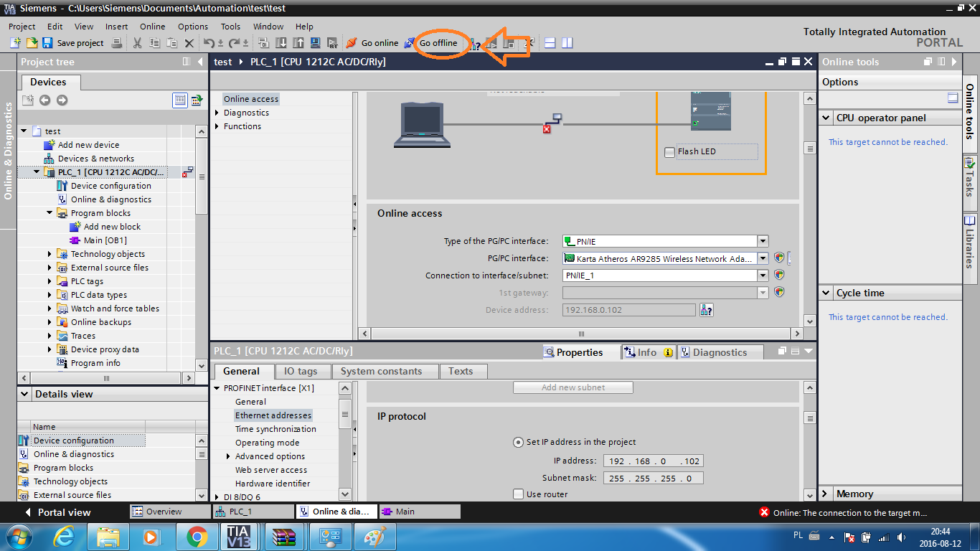Open Connection to interface/subnet dropdown
Screen dimensions: 980x551
[763, 275]
